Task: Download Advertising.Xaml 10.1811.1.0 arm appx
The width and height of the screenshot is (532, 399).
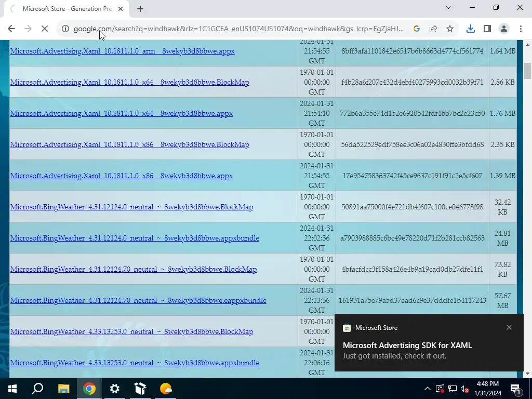Action: pos(123,51)
